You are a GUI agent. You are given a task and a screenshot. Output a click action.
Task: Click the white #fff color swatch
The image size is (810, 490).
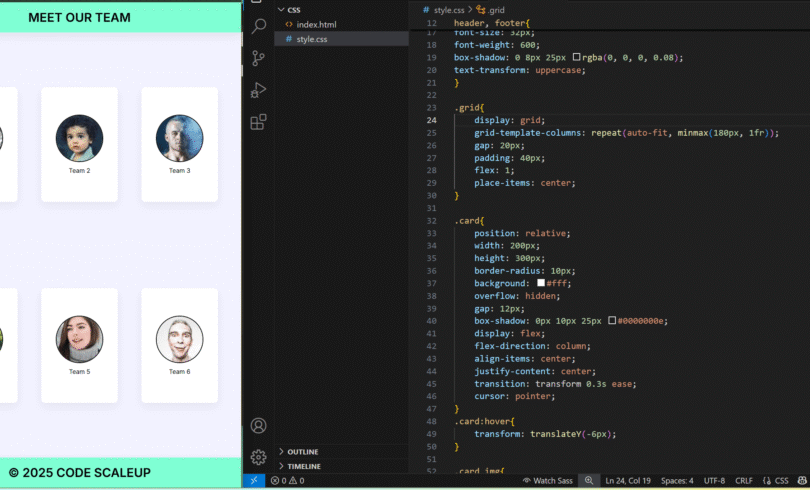[541, 283]
